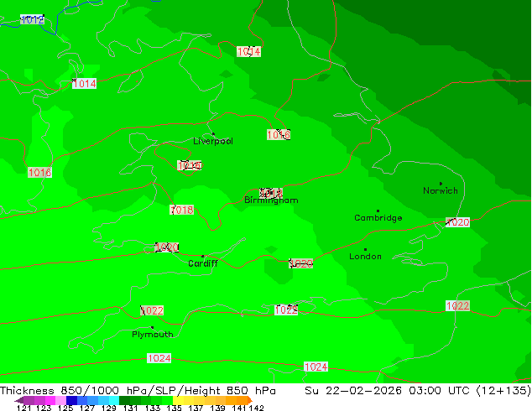Click the Norwich city label
Image resolution: width=532 pixels, height=411 pixels.
(441, 191)
